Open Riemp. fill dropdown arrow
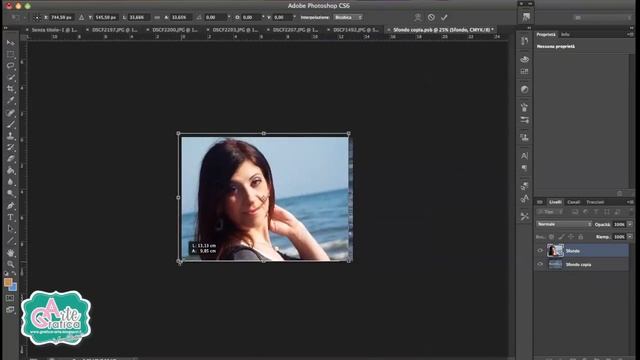The height and width of the screenshot is (360, 640). (x=630, y=237)
